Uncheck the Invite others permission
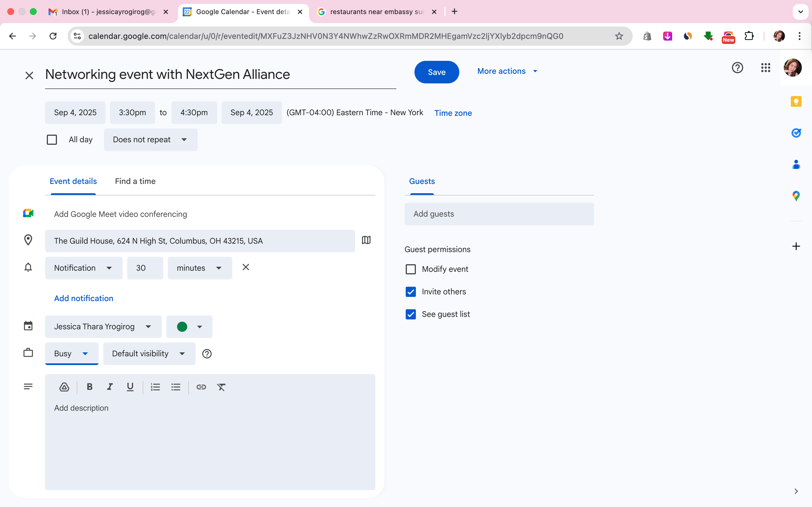Screen dimensions: 812x507 (x=411, y=292)
